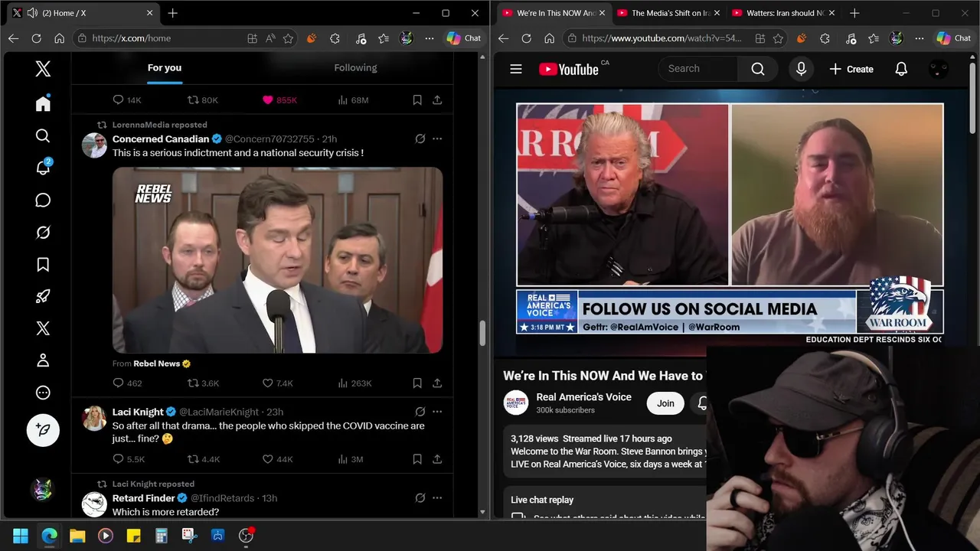The image size is (980, 551).
Task: Open more options on Laci Knight post
Action: click(437, 412)
